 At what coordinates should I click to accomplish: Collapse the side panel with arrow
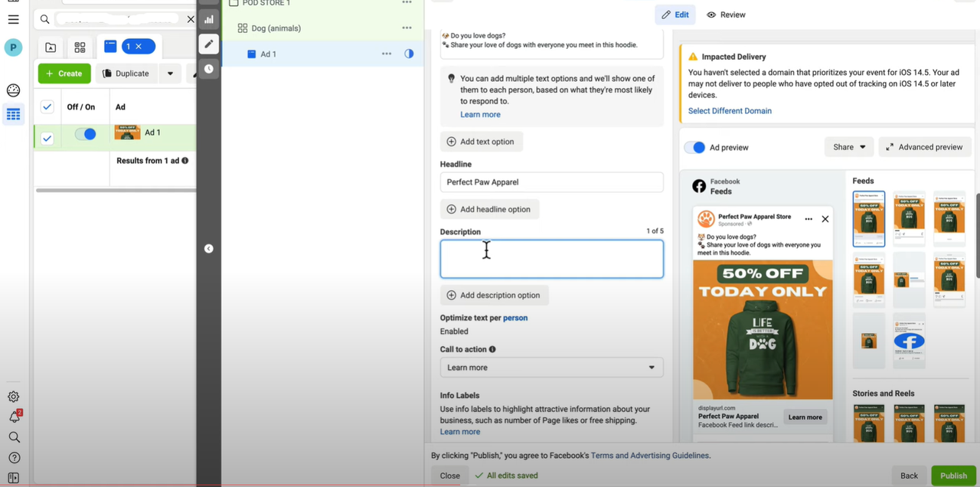208,248
